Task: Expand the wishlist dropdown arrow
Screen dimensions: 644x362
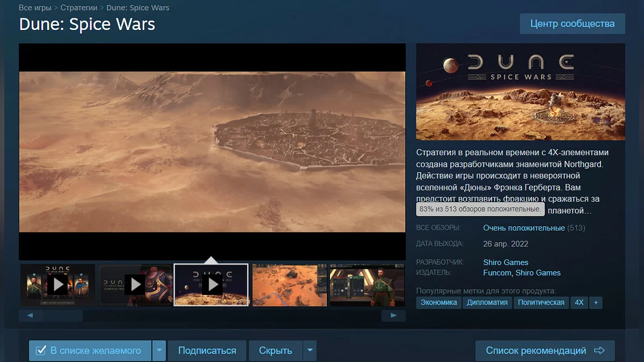Action: coord(159,351)
